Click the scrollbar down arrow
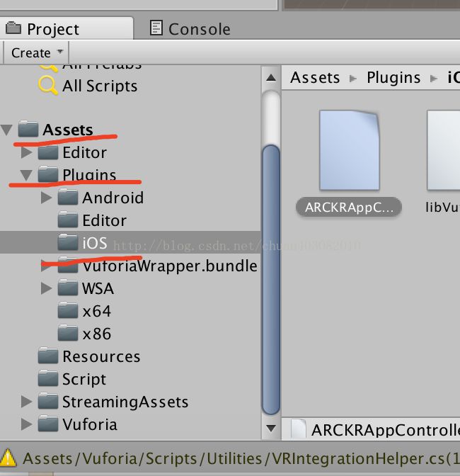This screenshot has width=460, height=476. pos(271,428)
